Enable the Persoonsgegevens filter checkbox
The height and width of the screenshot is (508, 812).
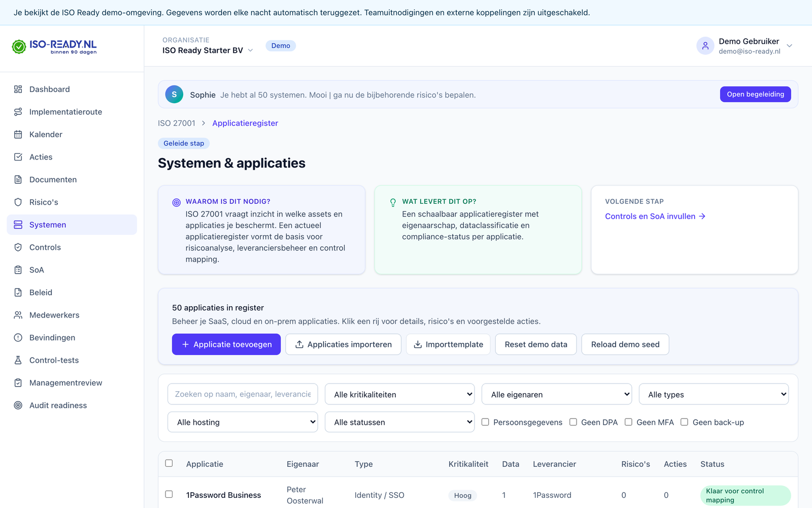click(485, 422)
